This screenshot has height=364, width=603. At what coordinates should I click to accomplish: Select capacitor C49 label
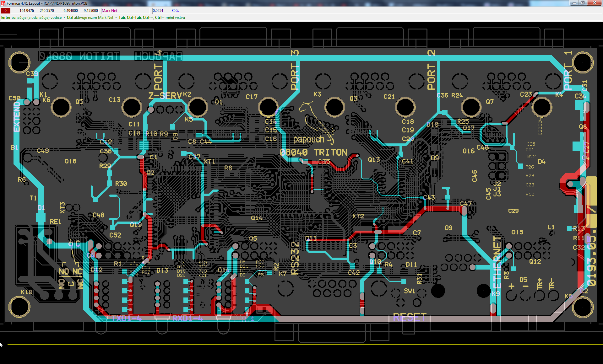(x=43, y=151)
